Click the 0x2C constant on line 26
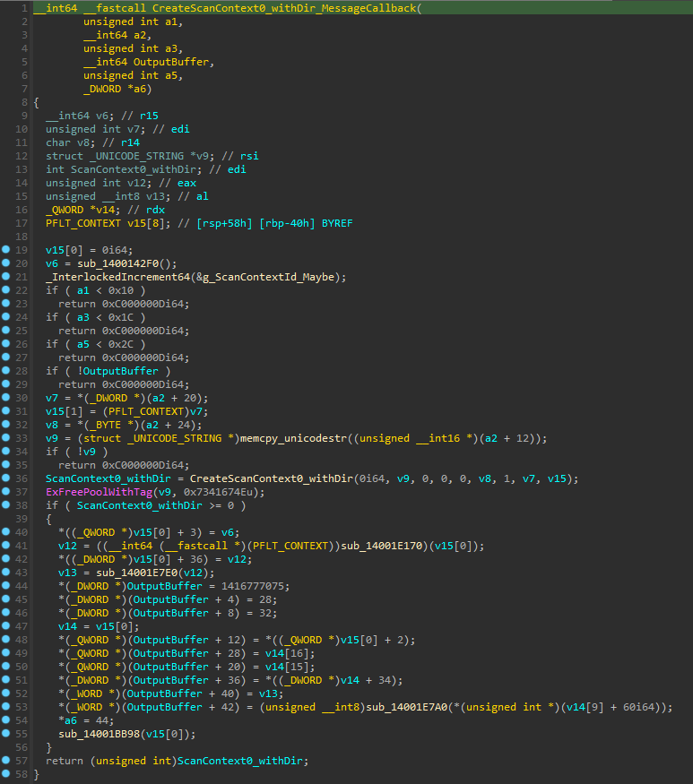The width and height of the screenshot is (693, 784). point(121,344)
